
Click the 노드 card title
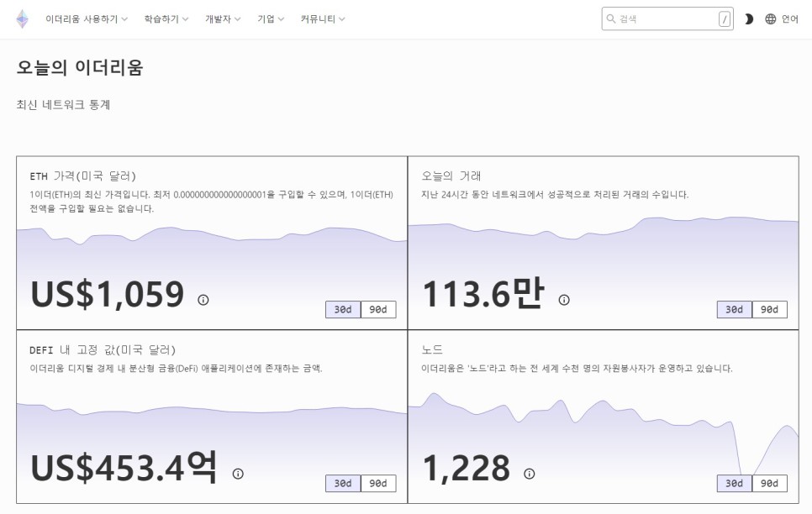432,350
